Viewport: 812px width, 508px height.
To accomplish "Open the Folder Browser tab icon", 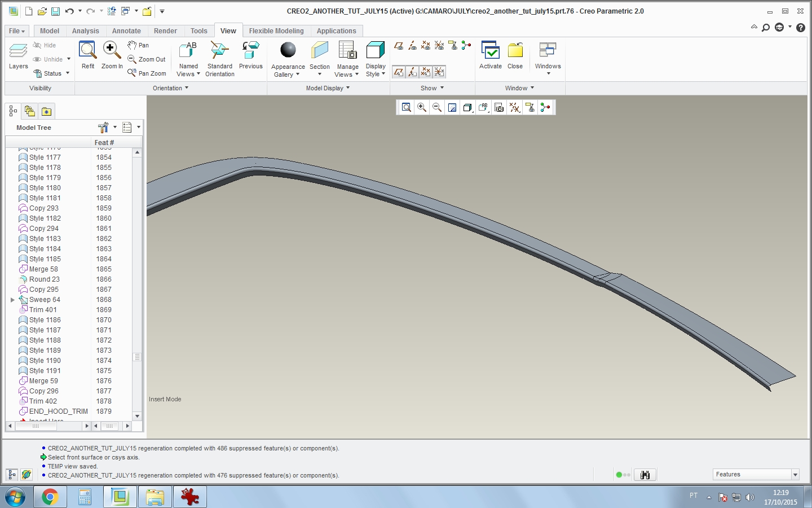I will [x=30, y=111].
